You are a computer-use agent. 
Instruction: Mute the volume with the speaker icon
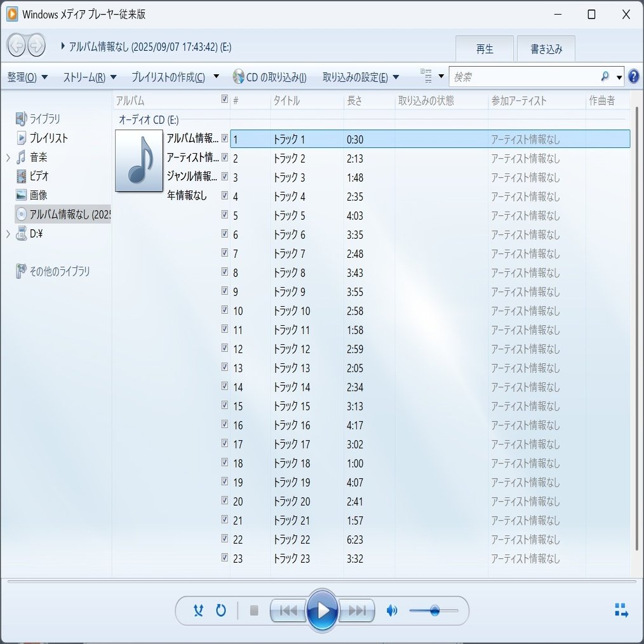tap(392, 611)
